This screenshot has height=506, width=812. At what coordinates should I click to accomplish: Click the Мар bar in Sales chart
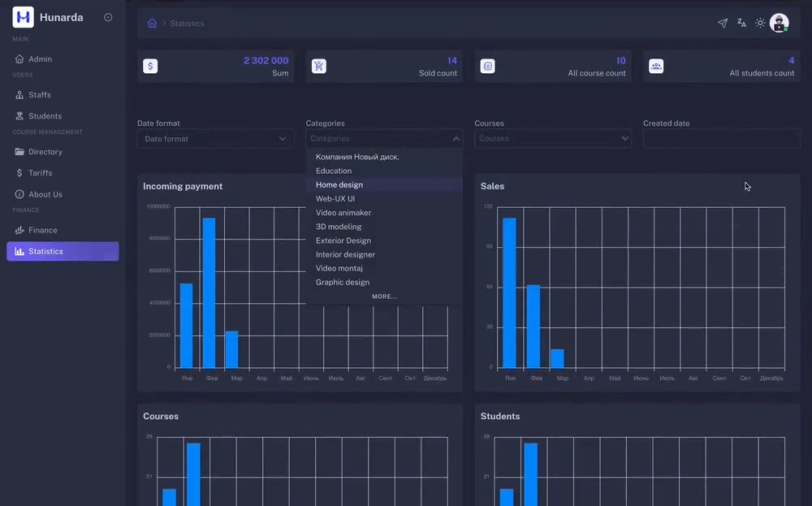(x=557, y=358)
